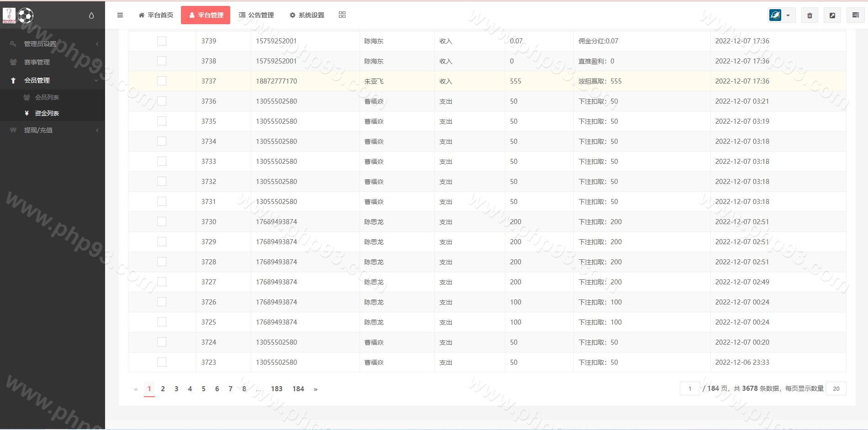
Task: Tick the checkbox for row 3737
Action: pos(162,81)
